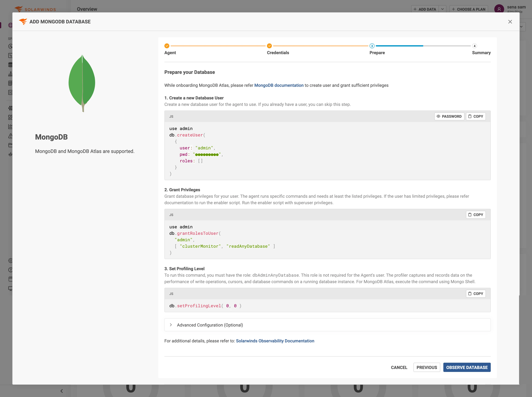Click the Summary step label
532x397 pixels.
tap(481, 53)
